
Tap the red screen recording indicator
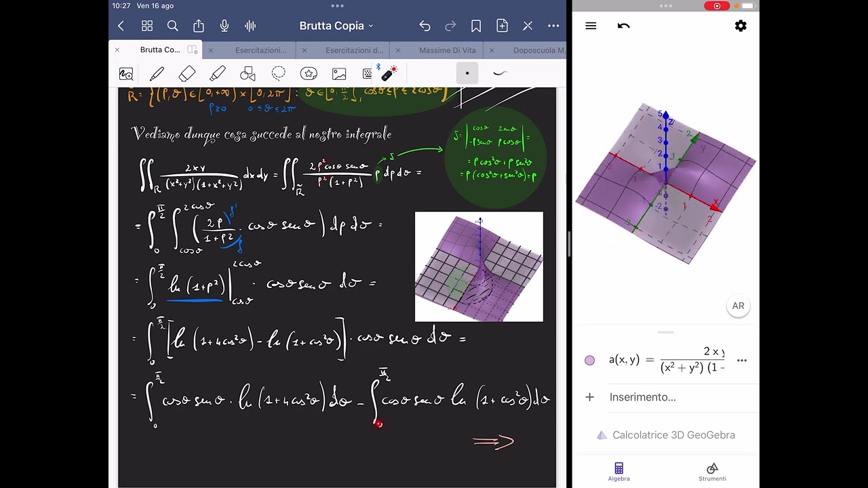pos(717,5)
